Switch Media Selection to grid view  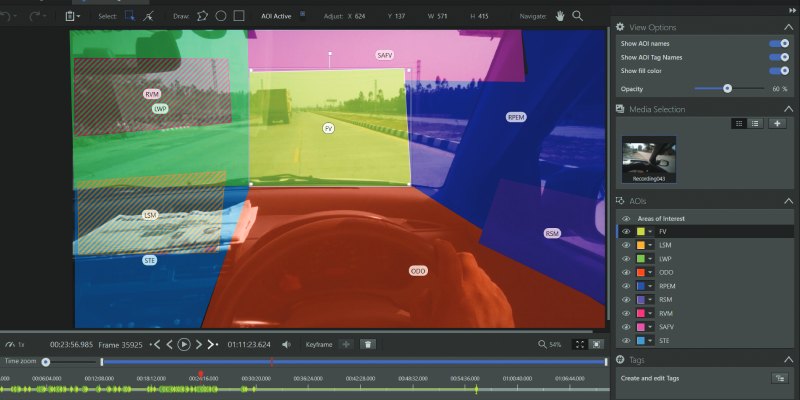click(x=739, y=123)
